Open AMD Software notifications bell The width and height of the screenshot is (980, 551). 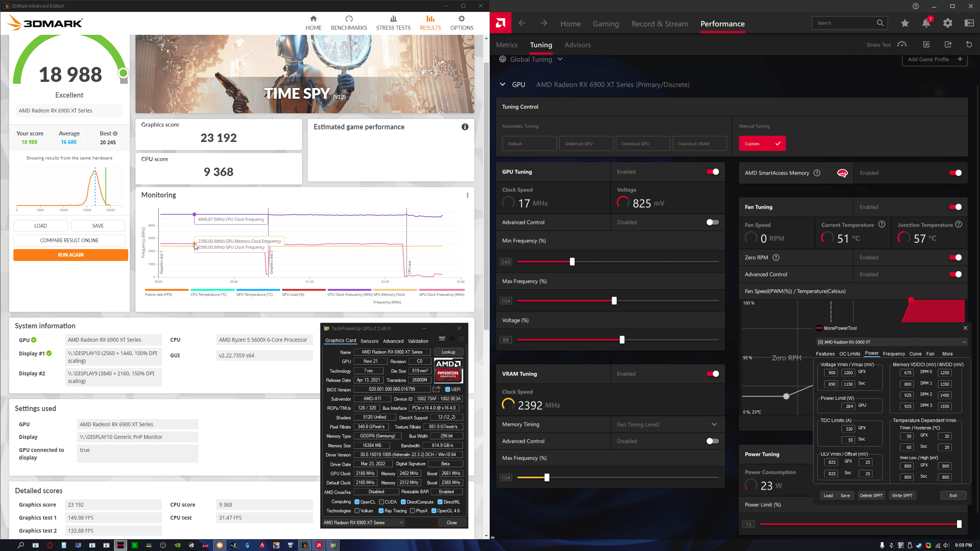(926, 23)
